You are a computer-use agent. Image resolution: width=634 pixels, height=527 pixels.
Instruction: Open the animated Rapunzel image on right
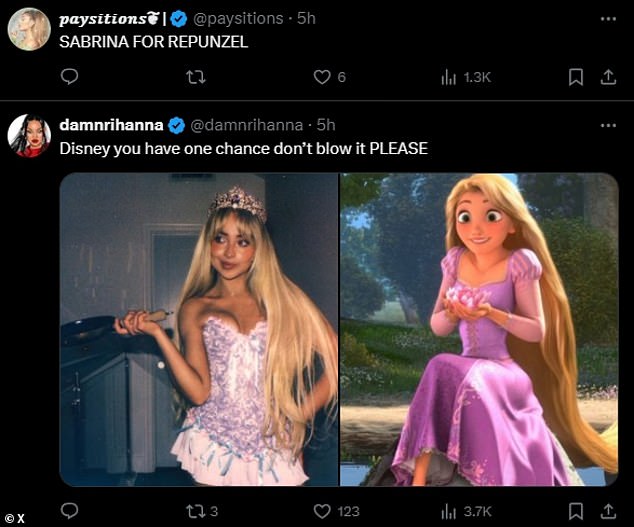click(479, 329)
